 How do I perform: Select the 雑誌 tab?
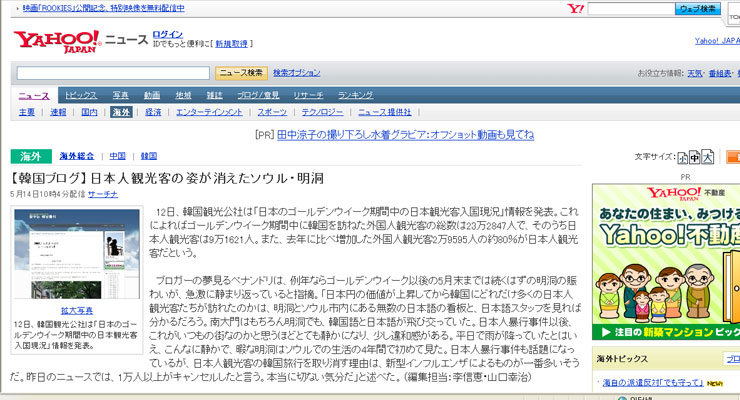[x=214, y=95]
